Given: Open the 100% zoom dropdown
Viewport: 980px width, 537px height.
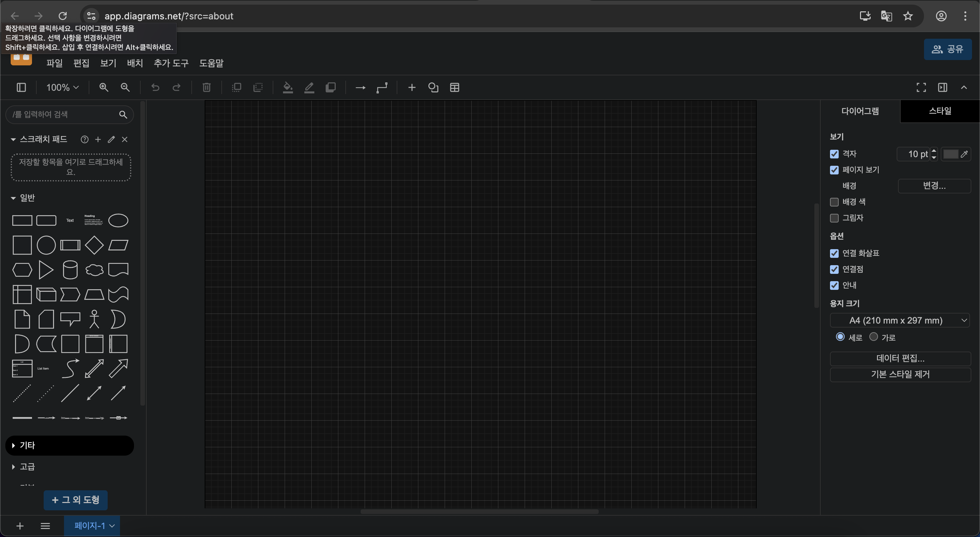Looking at the screenshot, I should [x=62, y=87].
